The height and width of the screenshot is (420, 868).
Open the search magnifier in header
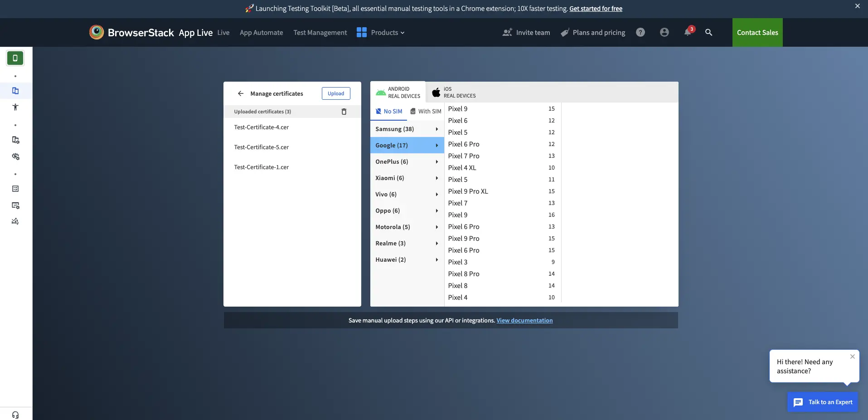tap(708, 32)
